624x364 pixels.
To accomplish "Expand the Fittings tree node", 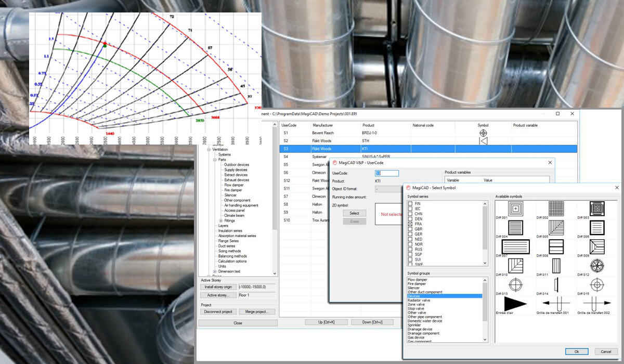I will pyautogui.click(x=222, y=220).
